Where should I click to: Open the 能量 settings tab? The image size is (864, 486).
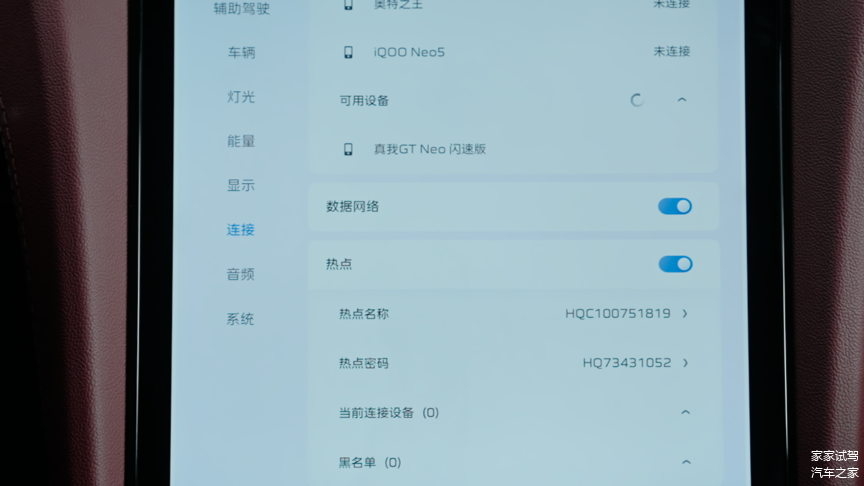tap(240, 141)
